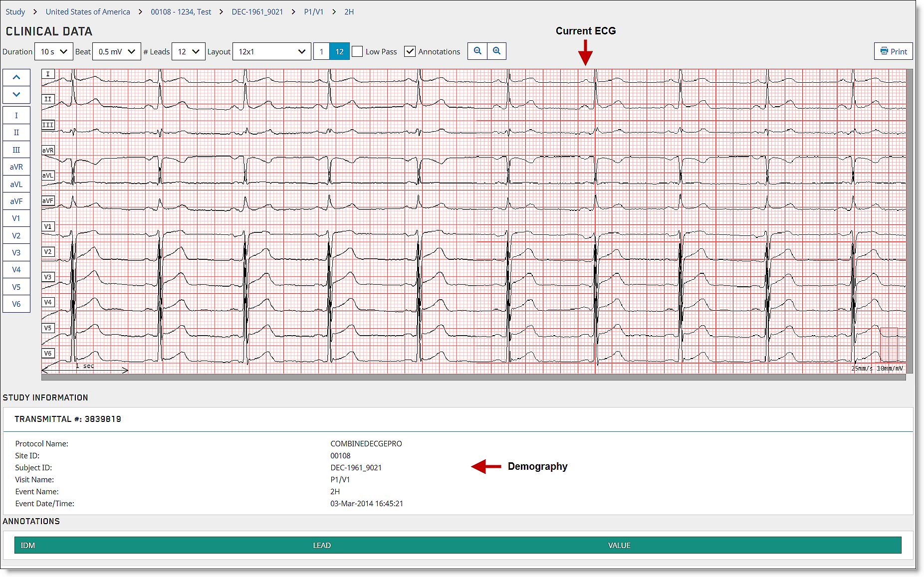Select lead aVR in the side panel
This screenshot has height=577, width=924.
point(16,167)
